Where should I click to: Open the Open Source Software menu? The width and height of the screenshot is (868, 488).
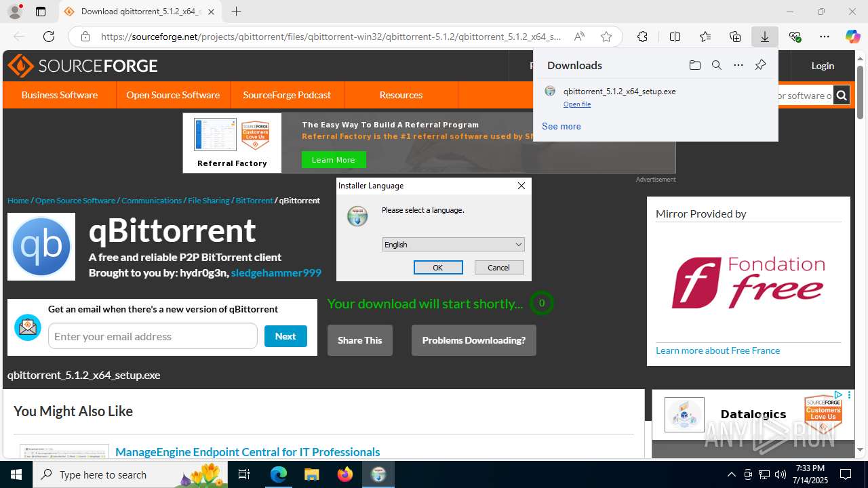pos(173,95)
